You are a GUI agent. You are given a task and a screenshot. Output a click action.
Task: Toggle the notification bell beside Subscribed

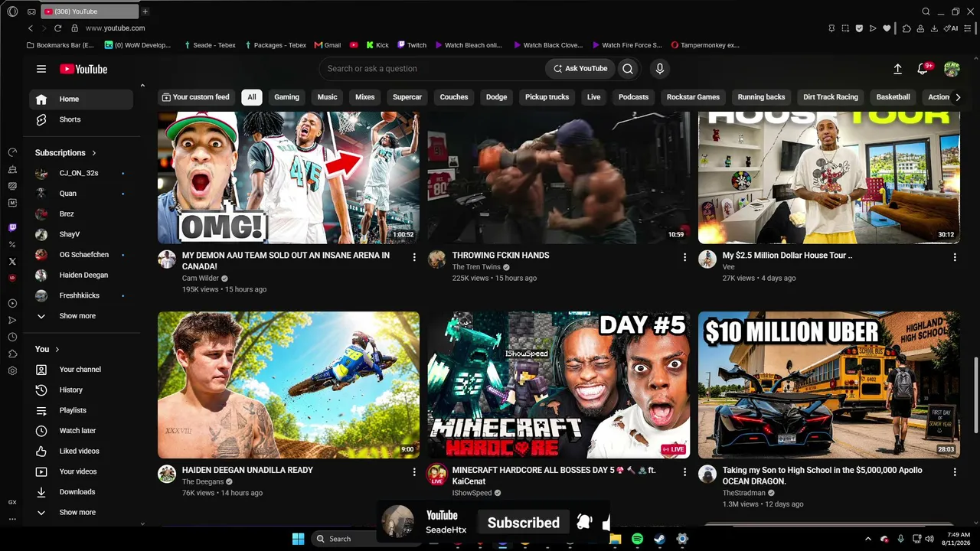point(584,522)
